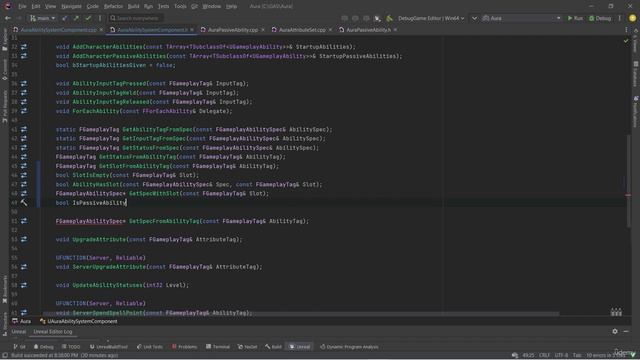Open the Tests menu
Viewport: 640px width, 360px height.
(163, 7)
